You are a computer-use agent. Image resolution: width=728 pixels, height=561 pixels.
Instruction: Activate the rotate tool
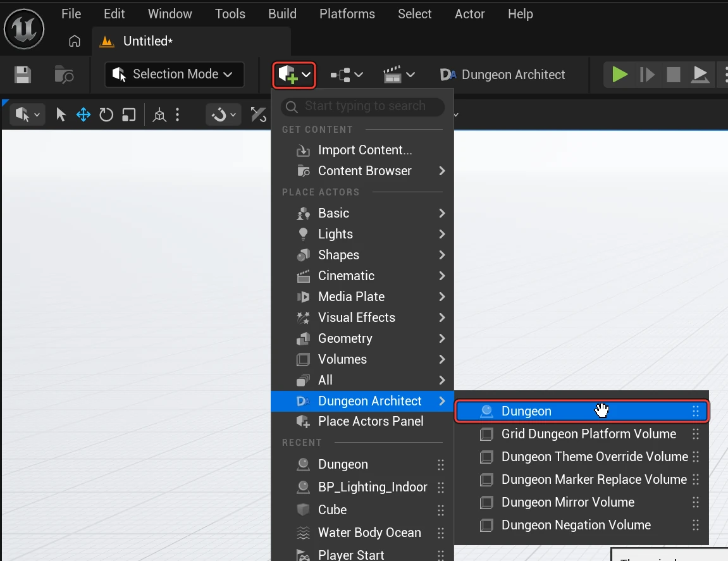tap(106, 114)
